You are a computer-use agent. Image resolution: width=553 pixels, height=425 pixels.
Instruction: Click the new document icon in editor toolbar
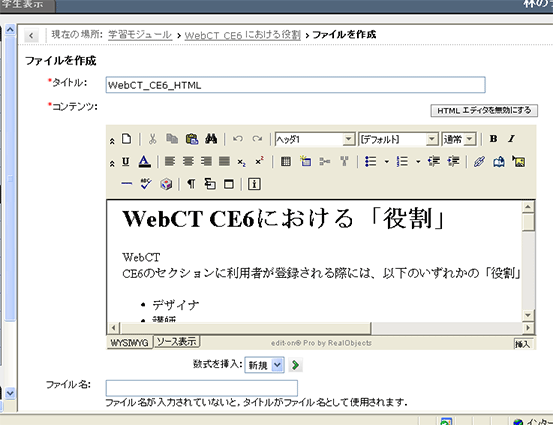pos(126,139)
